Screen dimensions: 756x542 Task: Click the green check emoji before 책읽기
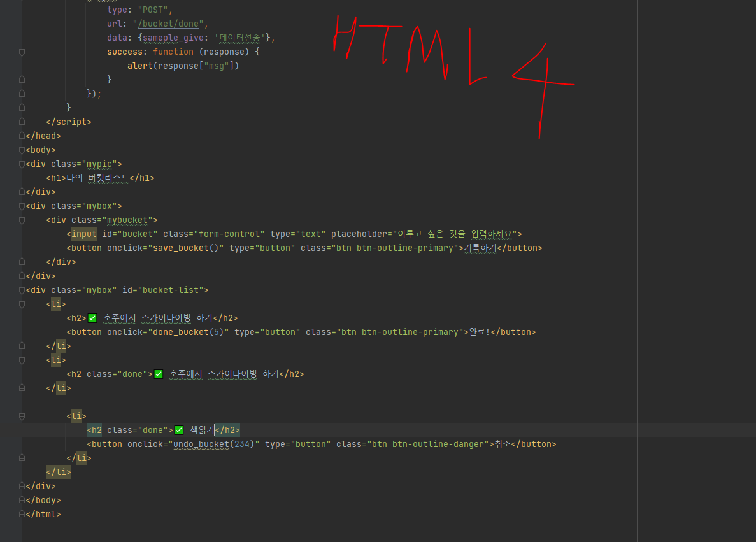[179, 430]
